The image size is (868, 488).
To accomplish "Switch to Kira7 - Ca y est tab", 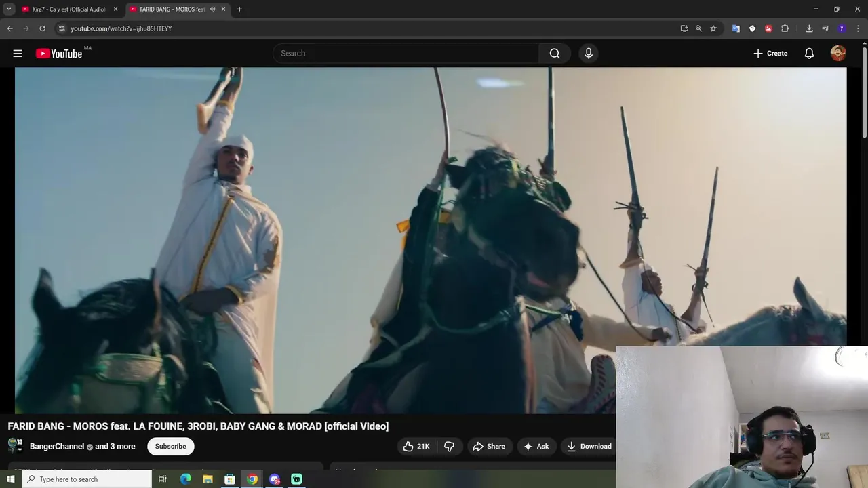I will (68, 9).
